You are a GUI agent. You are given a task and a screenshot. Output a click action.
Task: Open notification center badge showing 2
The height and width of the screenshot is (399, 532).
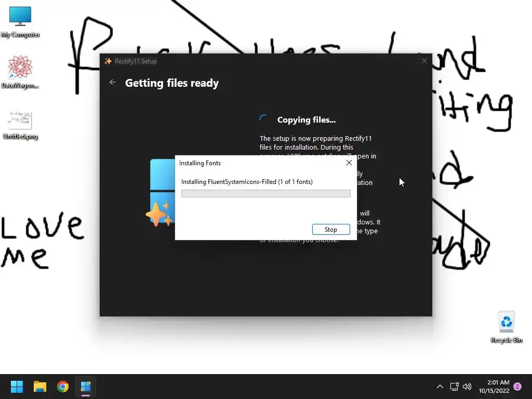pyautogui.click(x=517, y=387)
